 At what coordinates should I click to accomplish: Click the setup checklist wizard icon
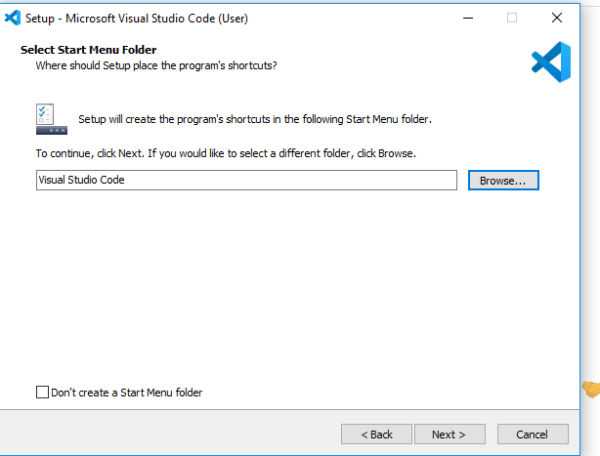tap(50, 118)
